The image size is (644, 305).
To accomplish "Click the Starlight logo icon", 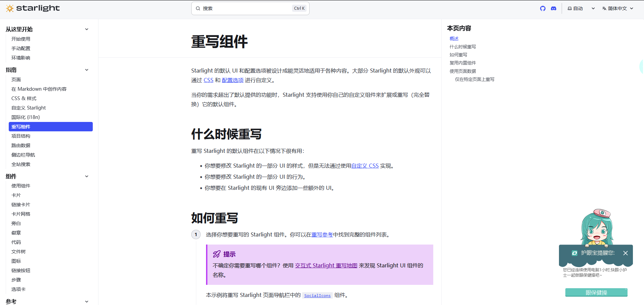I will click(10, 8).
